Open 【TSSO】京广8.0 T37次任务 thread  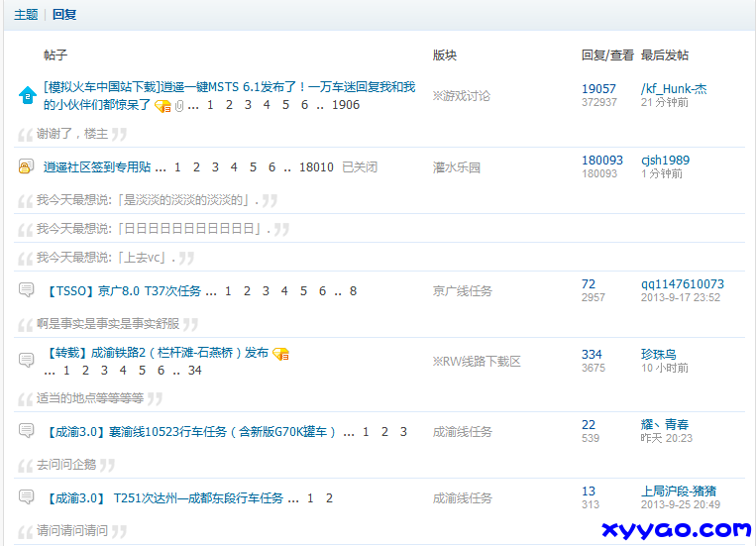[x=124, y=291]
